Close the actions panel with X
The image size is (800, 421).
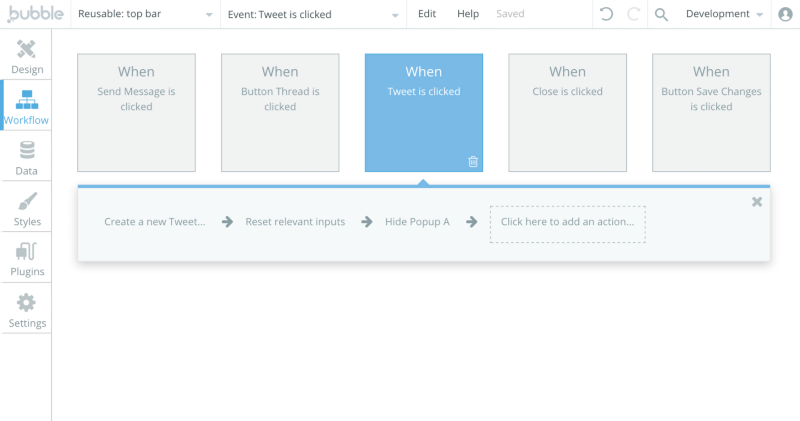tap(757, 201)
